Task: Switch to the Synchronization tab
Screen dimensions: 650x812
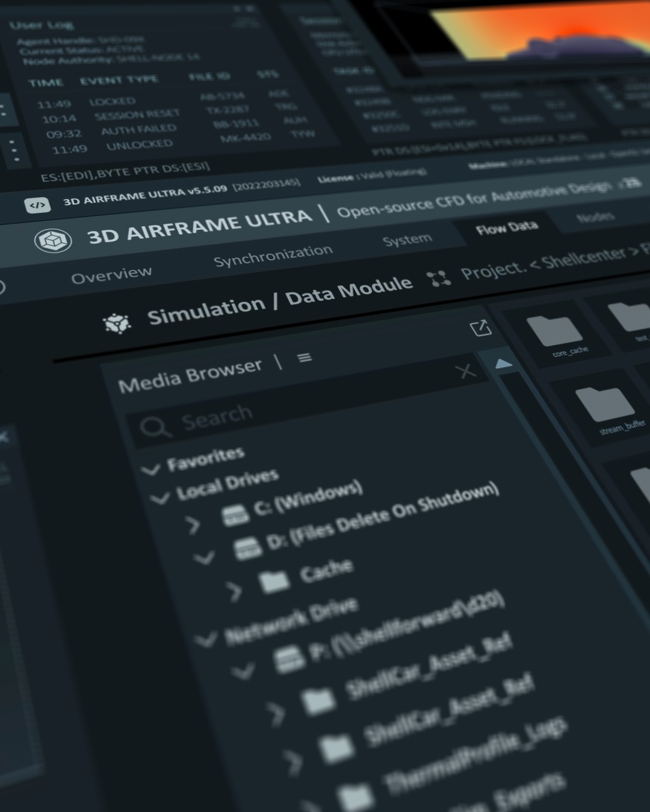Action: (273, 256)
